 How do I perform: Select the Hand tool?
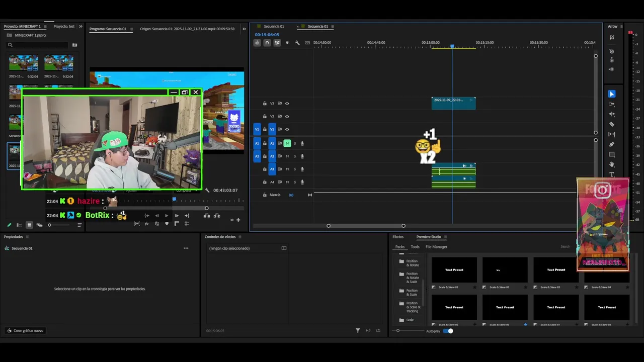[612, 164]
